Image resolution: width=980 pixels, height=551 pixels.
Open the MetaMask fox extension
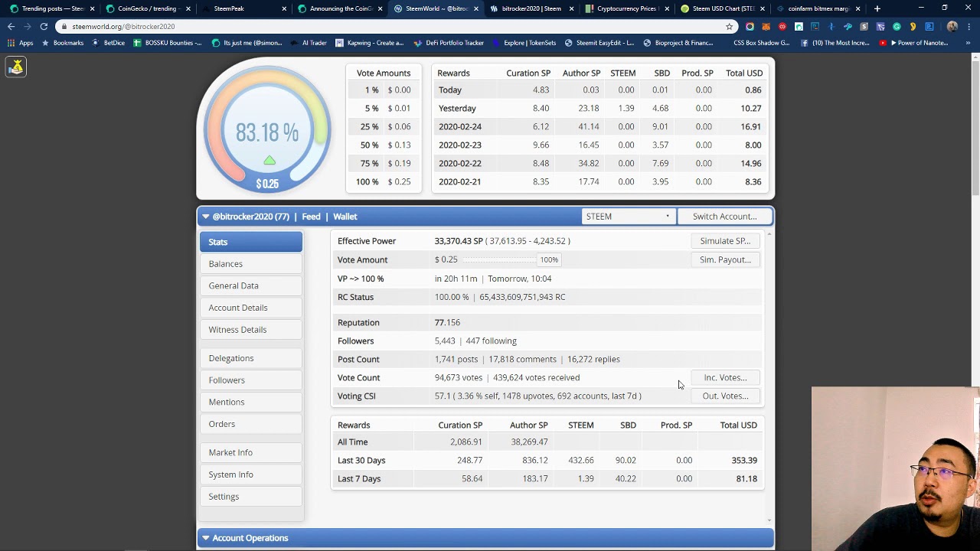point(766,27)
